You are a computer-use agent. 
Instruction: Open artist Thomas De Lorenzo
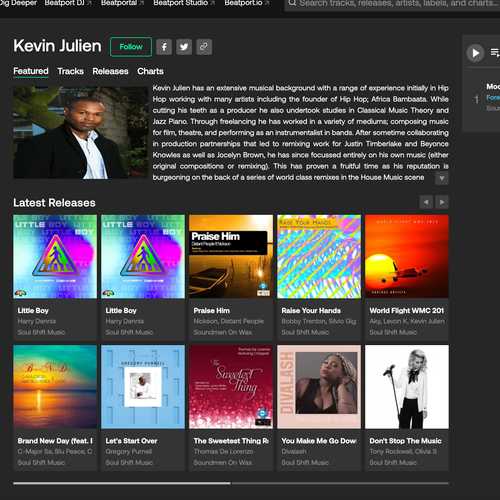tap(223, 452)
